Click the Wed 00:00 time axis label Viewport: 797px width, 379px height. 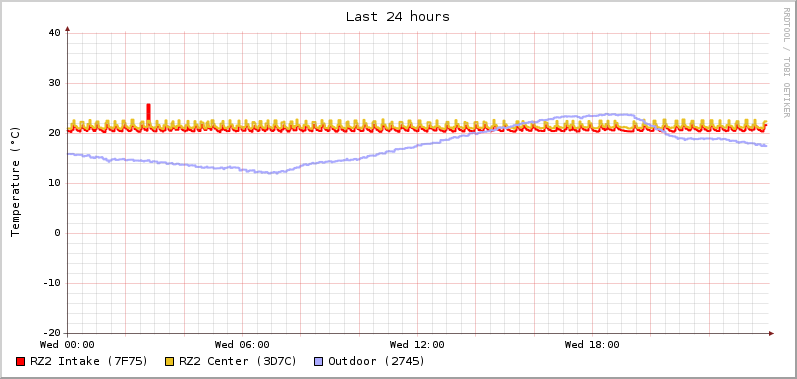67,345
